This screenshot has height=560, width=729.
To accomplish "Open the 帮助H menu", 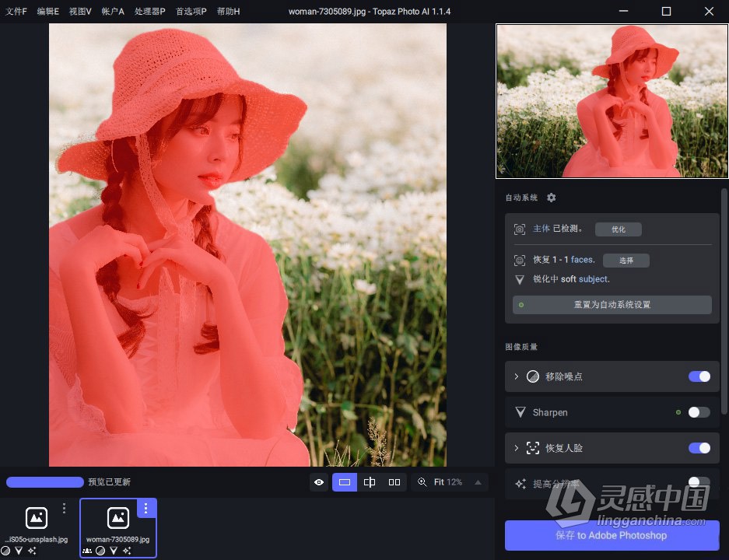I will point(228,11).
